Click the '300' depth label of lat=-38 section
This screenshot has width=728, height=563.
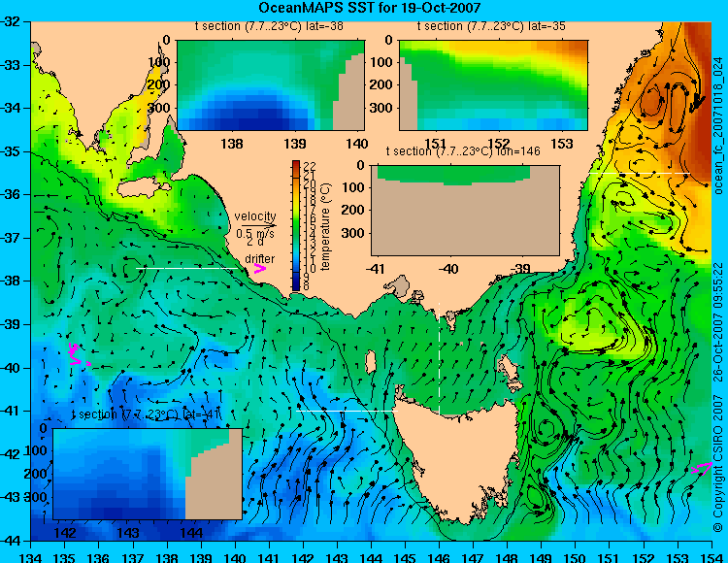coord(160,108)
